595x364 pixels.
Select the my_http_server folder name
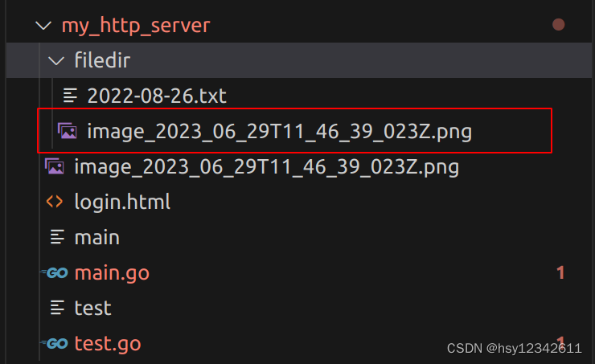tap(135, 26)
